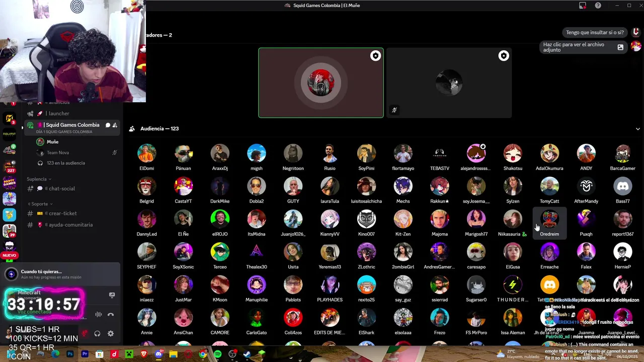Open the PARTY GAMES server icon
The image size is (644, 362).
tap(10, 183)
